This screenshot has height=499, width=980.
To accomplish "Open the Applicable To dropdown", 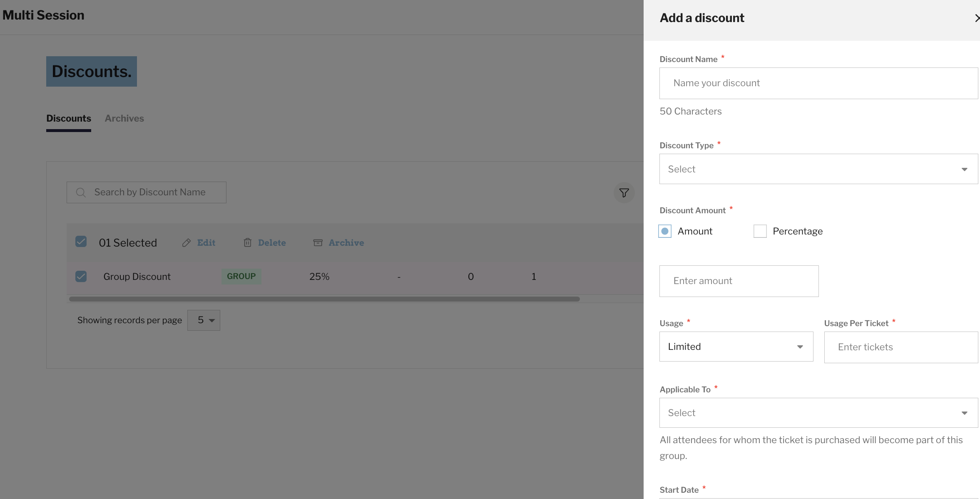I will coord(818,413).
